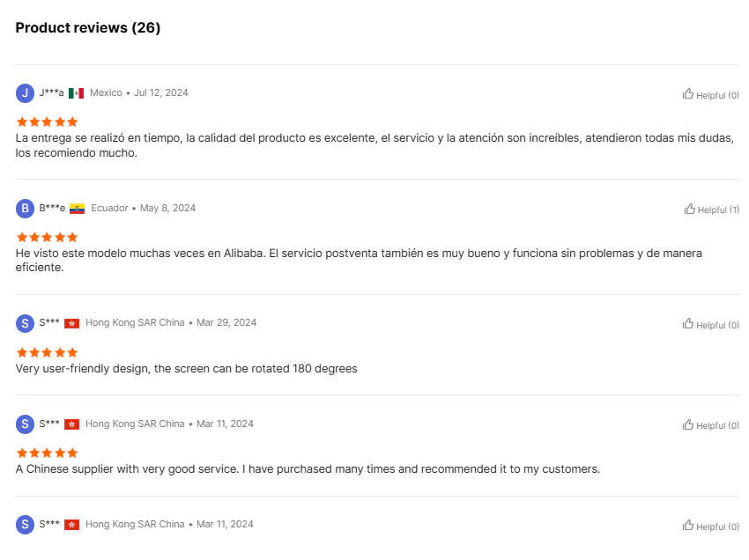Click the Hong Kong flag on Mar 29 review
Screen dimensions: 749x560
tap(72, 323)
